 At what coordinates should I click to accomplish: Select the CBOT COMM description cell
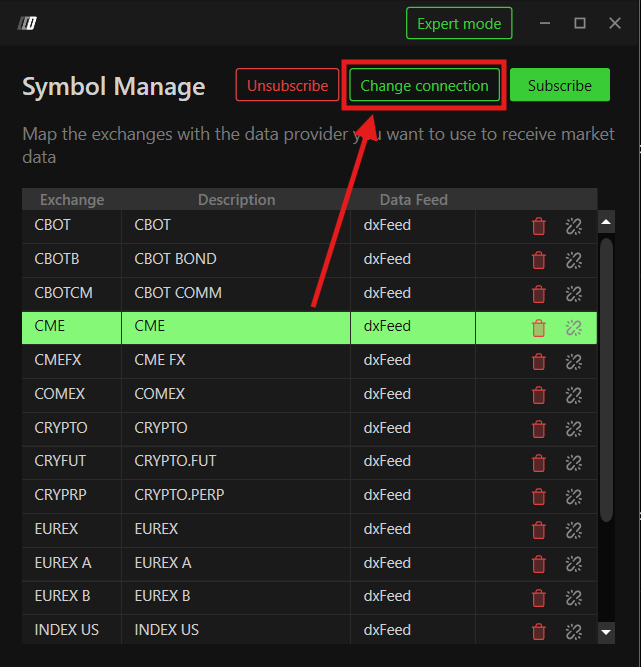pos(236,294)
